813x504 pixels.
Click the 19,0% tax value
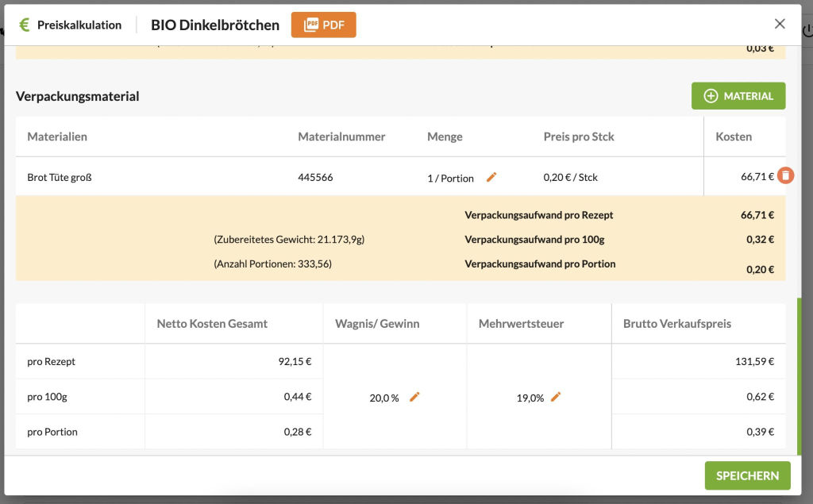[x=530, y=398]
